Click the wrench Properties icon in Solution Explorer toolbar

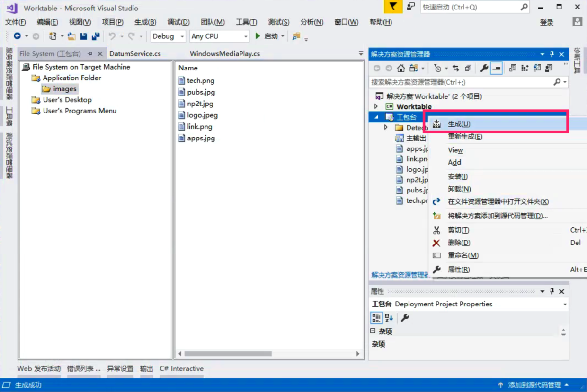click(484, 68)
